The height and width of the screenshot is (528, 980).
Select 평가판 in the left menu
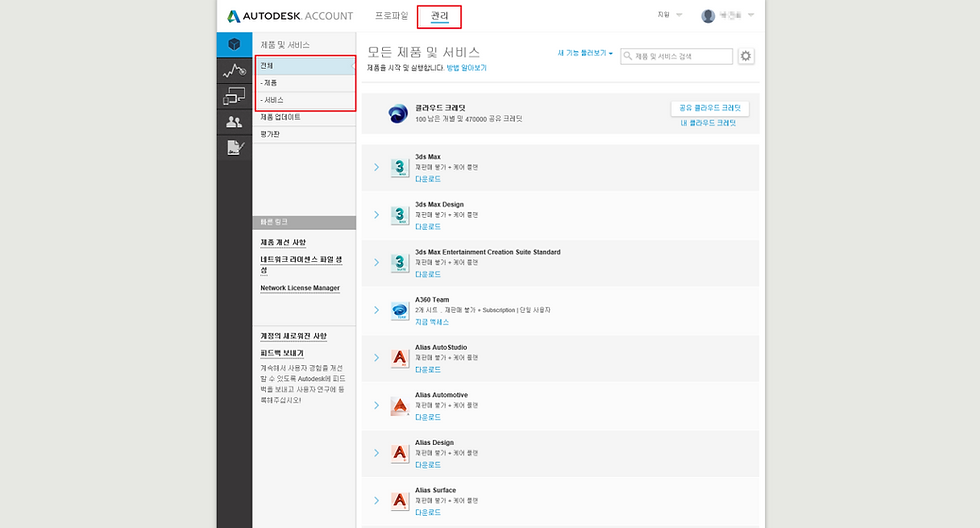[x=304, y=134]
